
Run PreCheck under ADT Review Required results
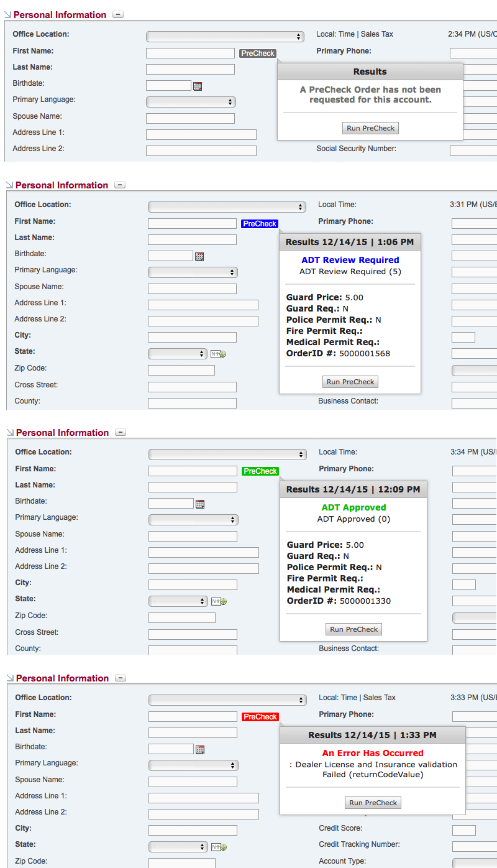pyautogui.click(x=350, y=382)
